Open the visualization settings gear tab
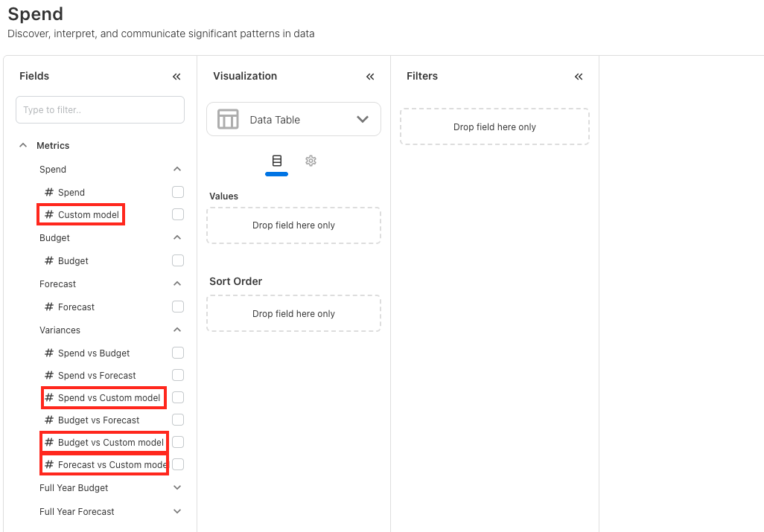The image size is (764, 532). (311, 161)
